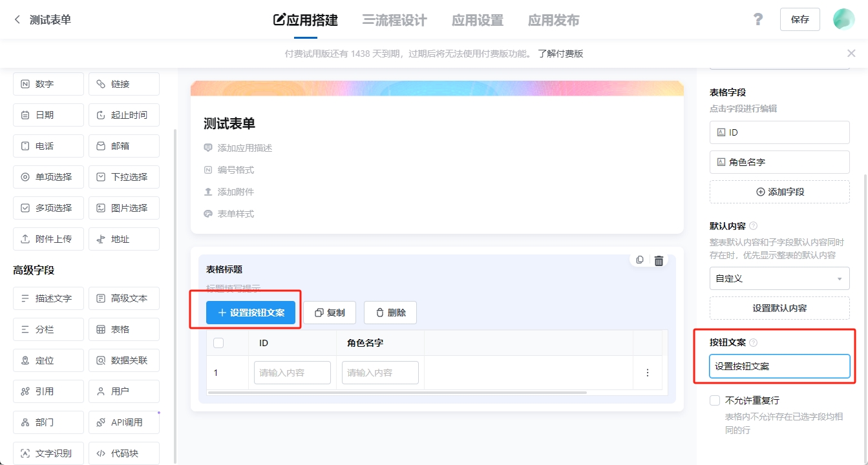The image size is (868, 465).
Task: Toggle the select-all checkbox in table header
Action: [218, 342]
